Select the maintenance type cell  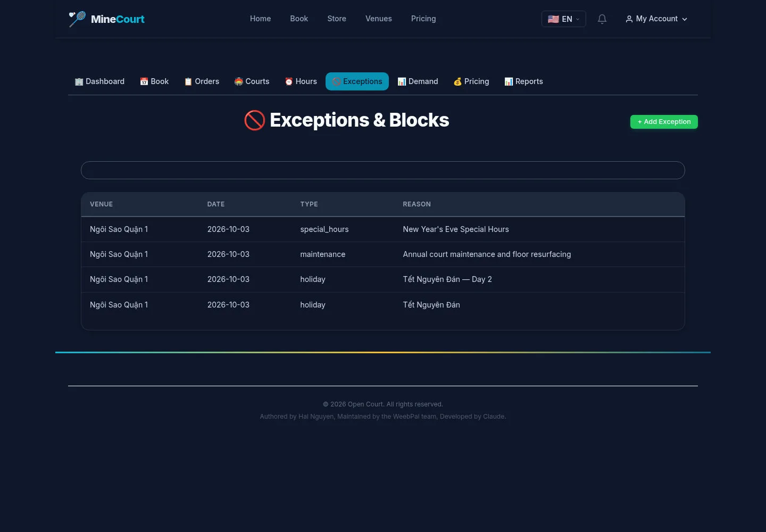(323, 254)
